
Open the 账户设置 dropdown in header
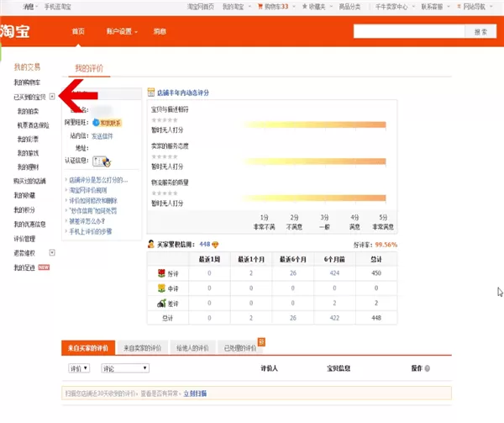pyautogui.click(x=122, y=31)
